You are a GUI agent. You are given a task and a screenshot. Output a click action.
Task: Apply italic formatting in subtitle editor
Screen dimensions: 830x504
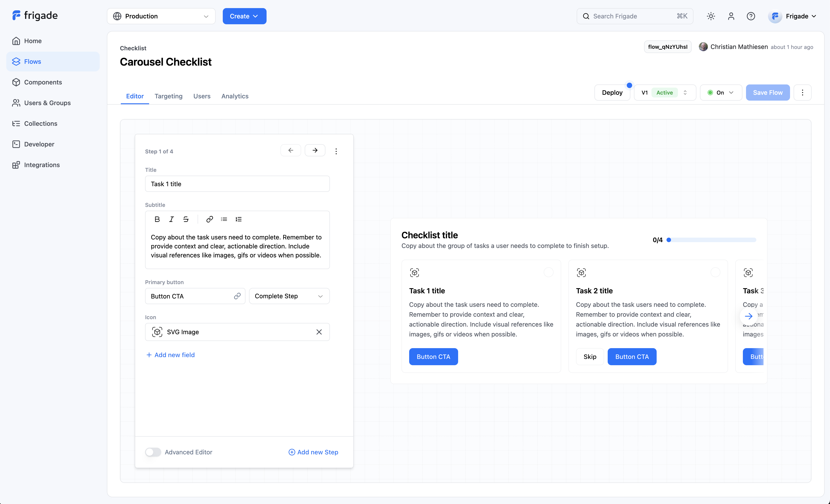click(172, 219)
